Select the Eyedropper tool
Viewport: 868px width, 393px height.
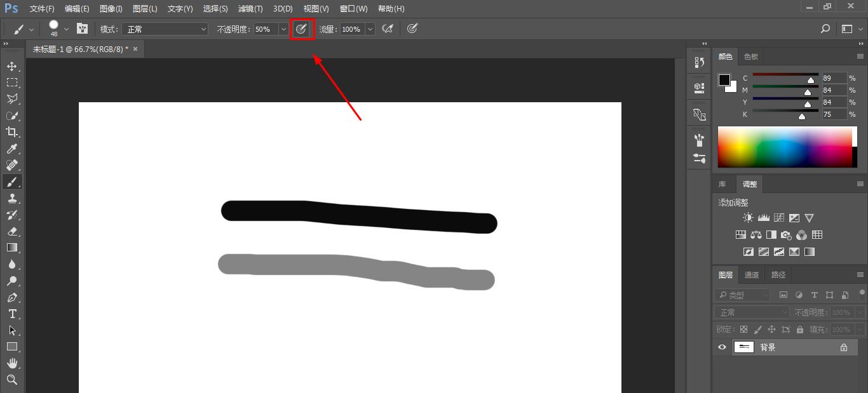coord(12,149)
